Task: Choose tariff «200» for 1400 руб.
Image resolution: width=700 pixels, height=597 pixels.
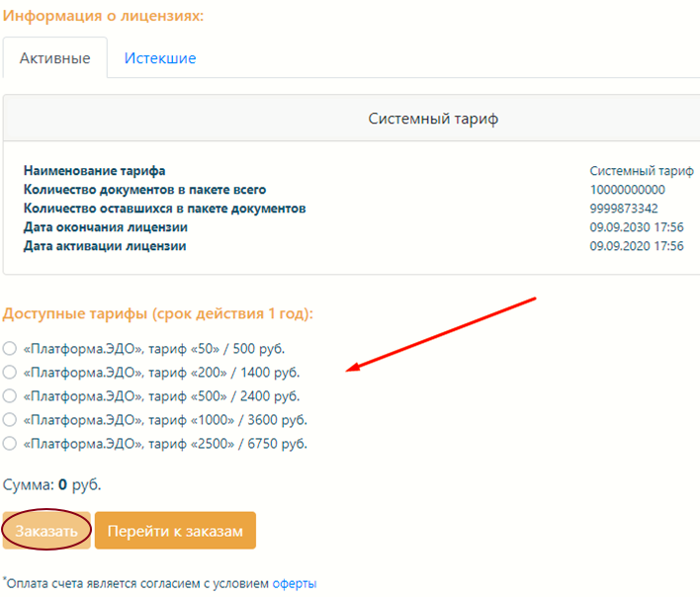Action: click(x=10, y=373)
